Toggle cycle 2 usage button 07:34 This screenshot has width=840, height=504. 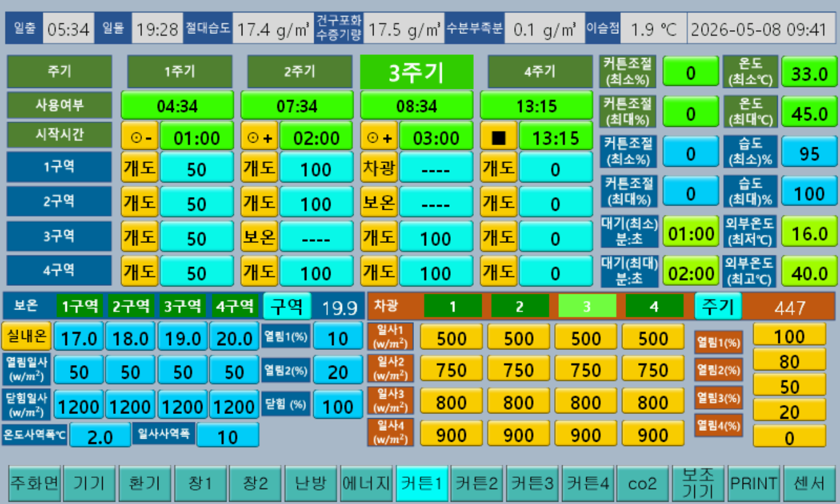297,106
